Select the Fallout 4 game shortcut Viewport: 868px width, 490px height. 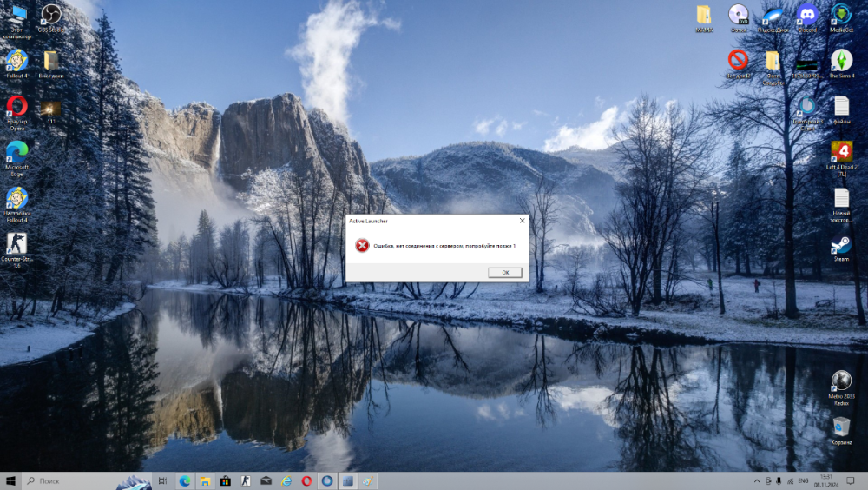pyautogui.click(x=16, y=61)
